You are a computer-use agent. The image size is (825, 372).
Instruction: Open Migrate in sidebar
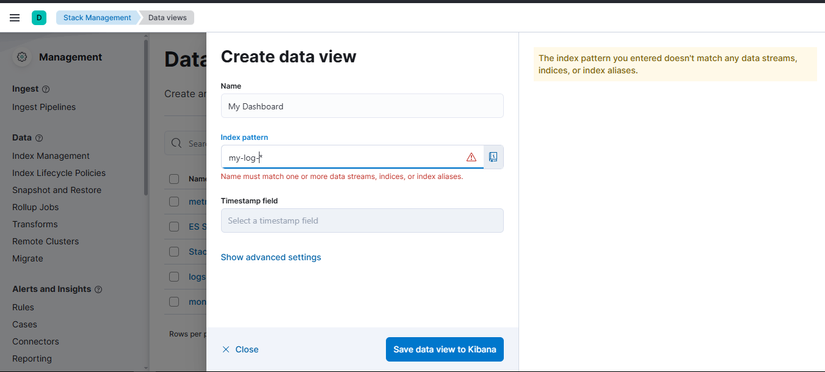[x=28, y=258]
